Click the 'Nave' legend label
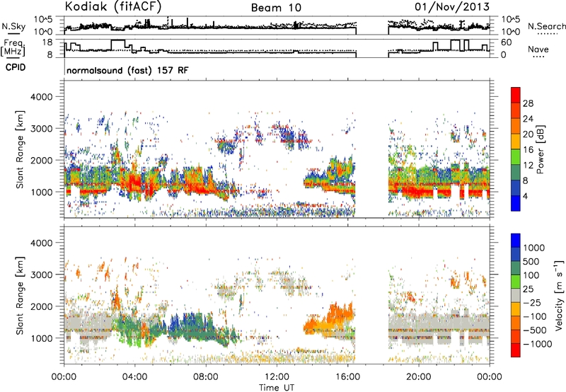The width and height of the screenshot is (566, 392). [x=538, y=49]
